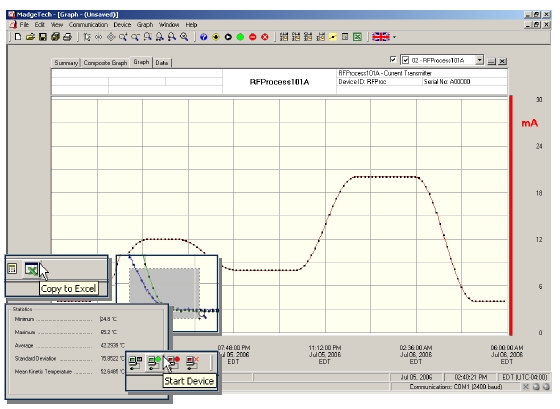This screenshot has width=560, height=409.
Task: Switch to the Composite Graph tab
Action: [105, 63]
